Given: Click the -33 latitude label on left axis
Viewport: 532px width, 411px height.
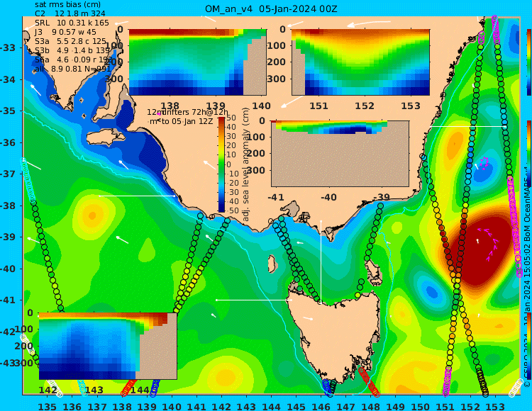Looking at the screenshot, I should (x=8, y=47).
